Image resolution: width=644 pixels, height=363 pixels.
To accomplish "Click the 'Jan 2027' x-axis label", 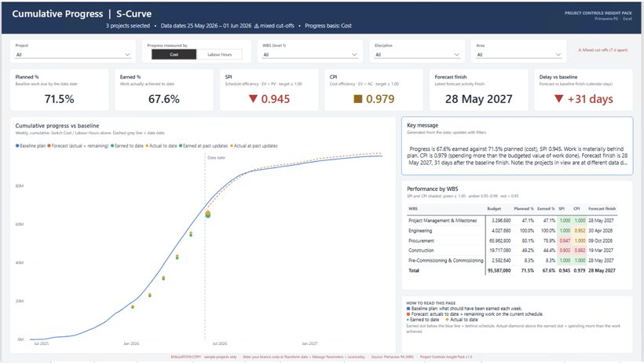I will pos(309,343).
